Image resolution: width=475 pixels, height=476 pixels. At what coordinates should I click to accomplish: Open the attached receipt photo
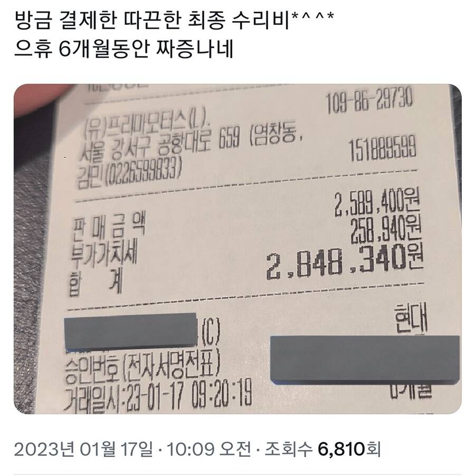(237, 249)
